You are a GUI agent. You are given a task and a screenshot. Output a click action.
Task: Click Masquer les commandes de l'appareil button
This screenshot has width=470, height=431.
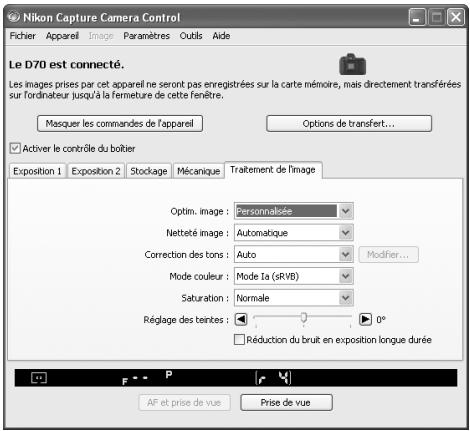(120, 123)
